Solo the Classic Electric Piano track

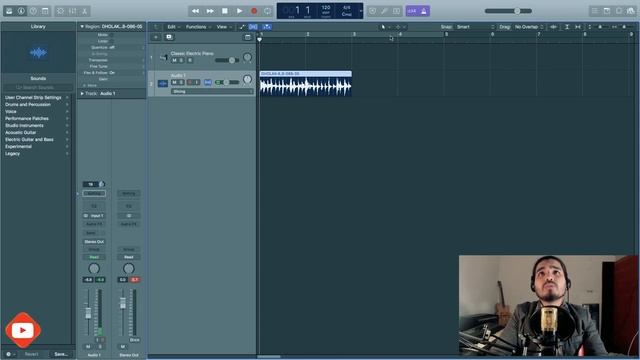(x=182, y=60)
